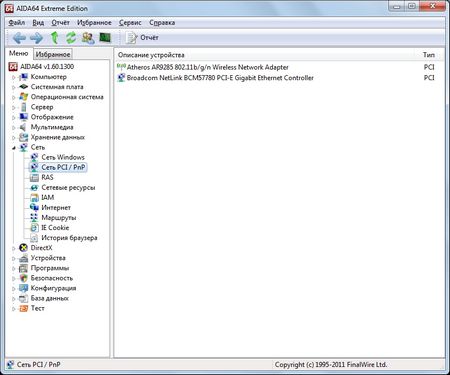Expand the Безопасность tree node
Viewport: 450px width, 375px height.
(x=13, y=278)
